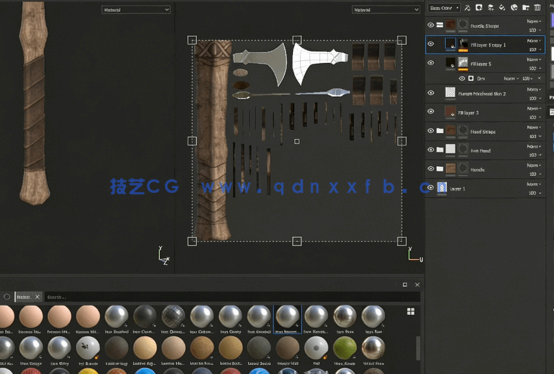
Task: Click the group icon beside topmost layer
Action: click(440, 25)
